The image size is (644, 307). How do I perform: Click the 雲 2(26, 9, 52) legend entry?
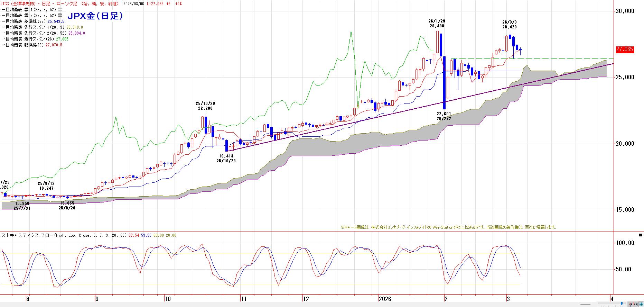point(32,16)
